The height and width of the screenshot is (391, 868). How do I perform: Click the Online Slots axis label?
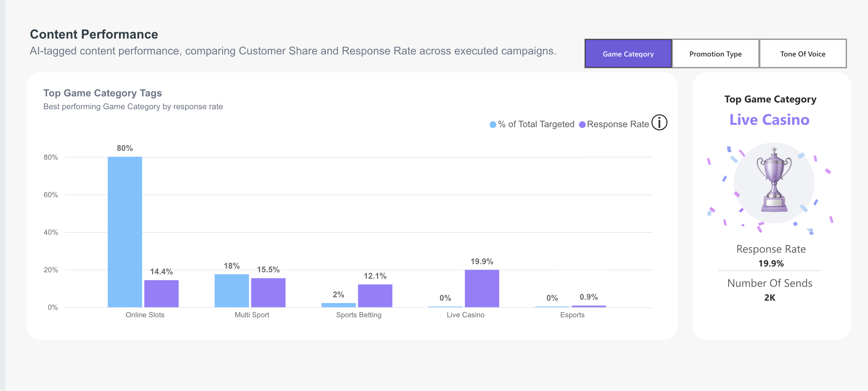(145, 315)
